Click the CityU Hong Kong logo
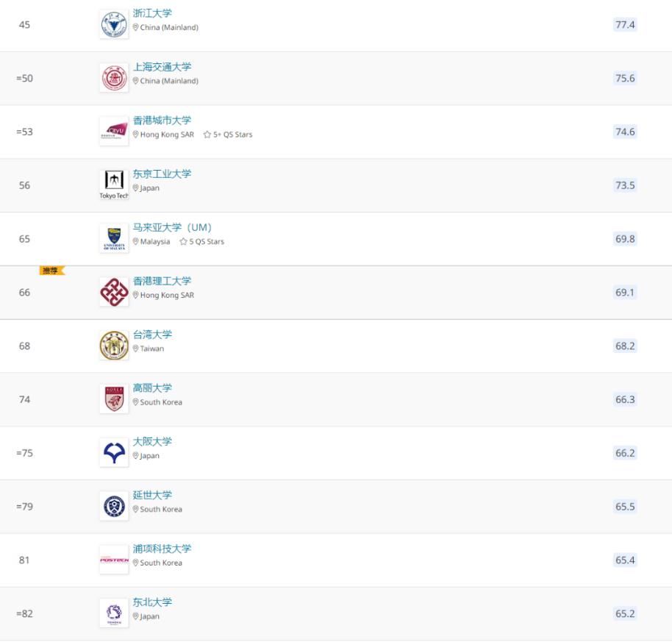Viewport: 672px width, 642px height. click(114, 132)
